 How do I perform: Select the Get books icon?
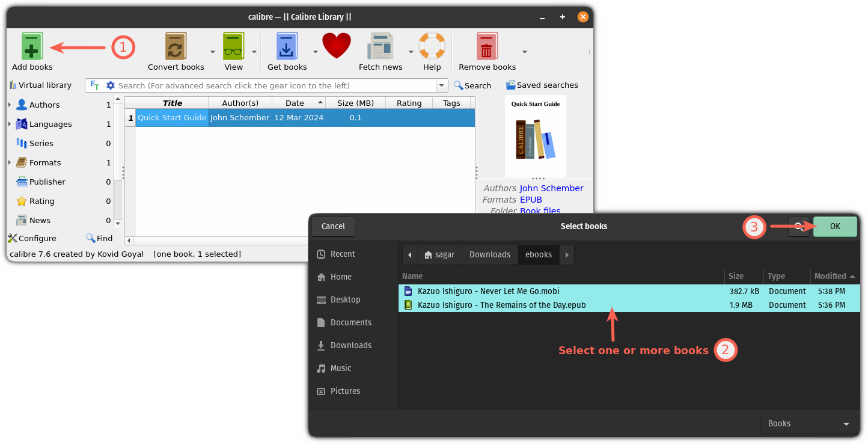coord(286,46)
